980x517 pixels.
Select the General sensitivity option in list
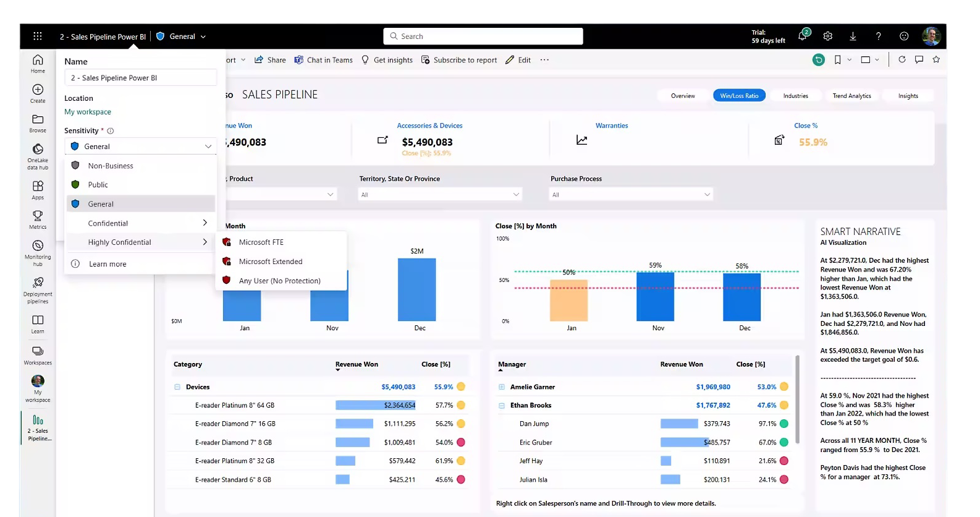click(140, 203)
